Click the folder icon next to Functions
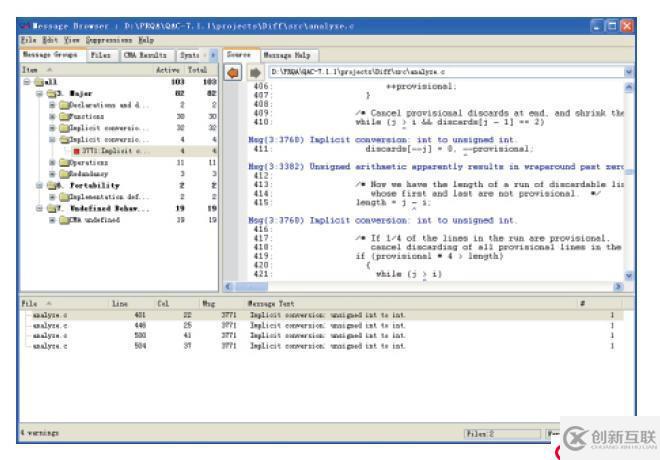Viewport: 660px width, 460px height. pos(64,117)
